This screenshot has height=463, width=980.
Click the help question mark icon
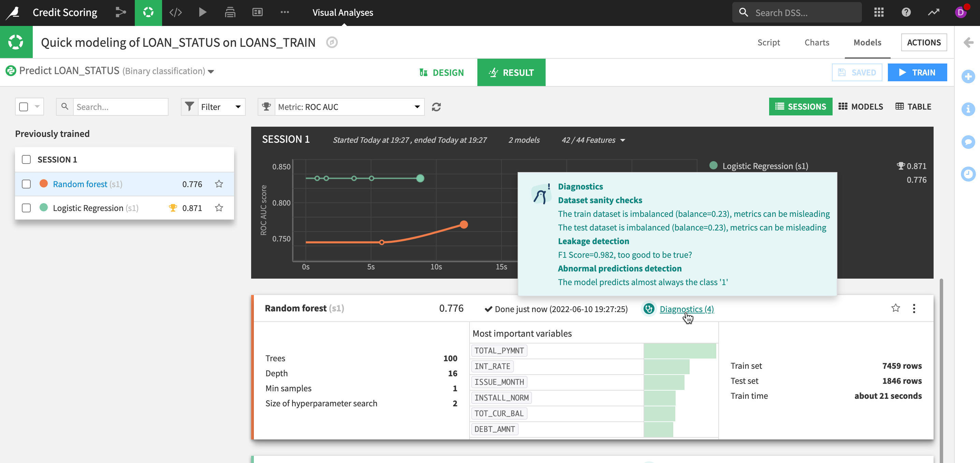click(x=906, y=13)
